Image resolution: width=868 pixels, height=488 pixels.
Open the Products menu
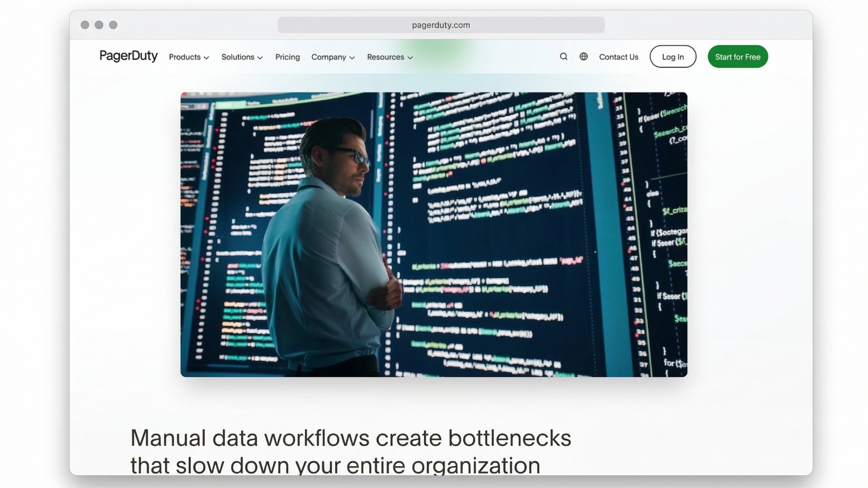tap(185, 57)
